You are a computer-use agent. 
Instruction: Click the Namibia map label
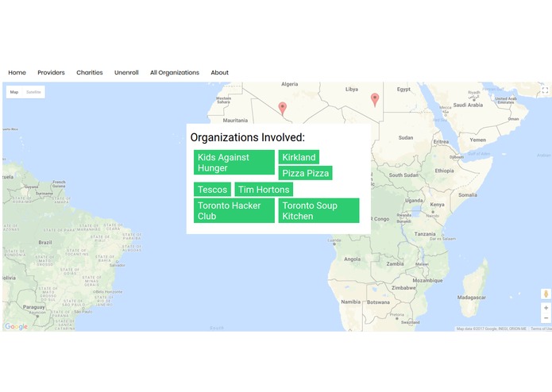(350, 302)
